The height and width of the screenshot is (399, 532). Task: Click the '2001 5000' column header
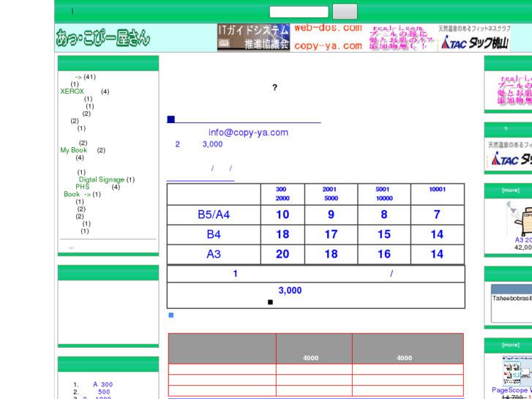tap(330, 194)
